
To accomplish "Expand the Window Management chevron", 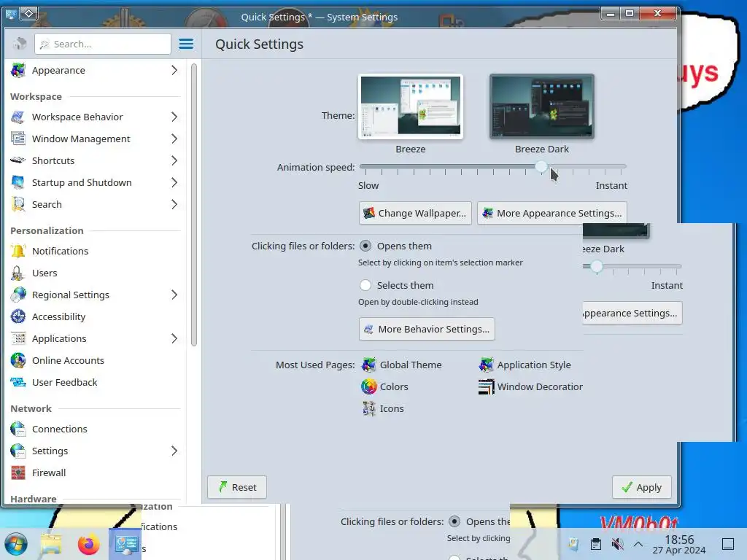I will pyautogui.click(x=174, y=139).
